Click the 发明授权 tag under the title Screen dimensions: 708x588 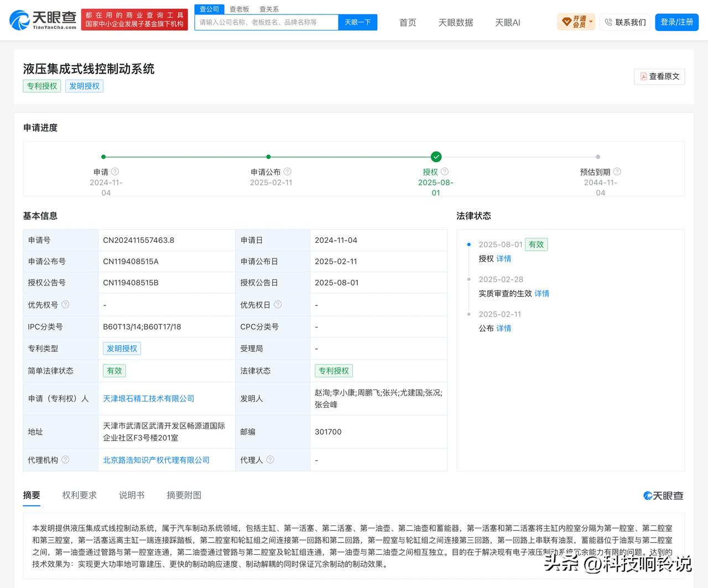84,86
